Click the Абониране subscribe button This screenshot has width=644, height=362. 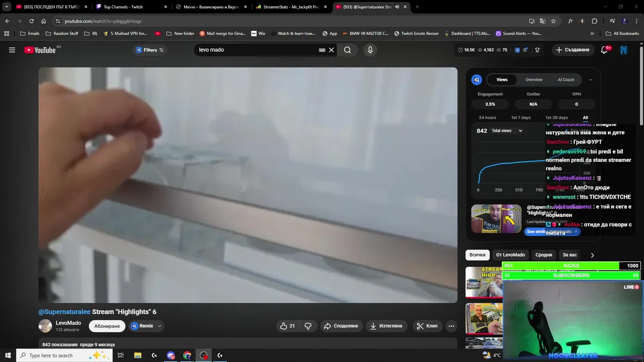[x=107, y=326]
